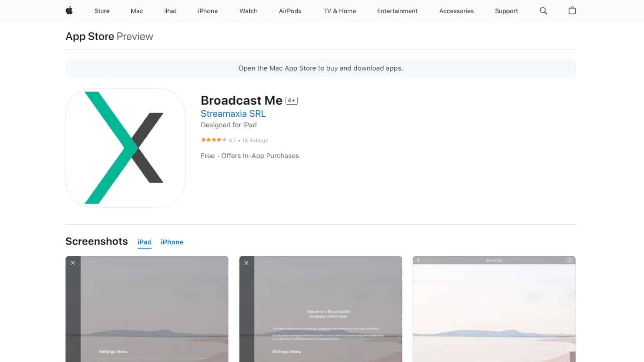The width and height of the screenshot is (644, 362).
Task: Switch to the iPhone screenshots tab
Action: click(172, 242)
